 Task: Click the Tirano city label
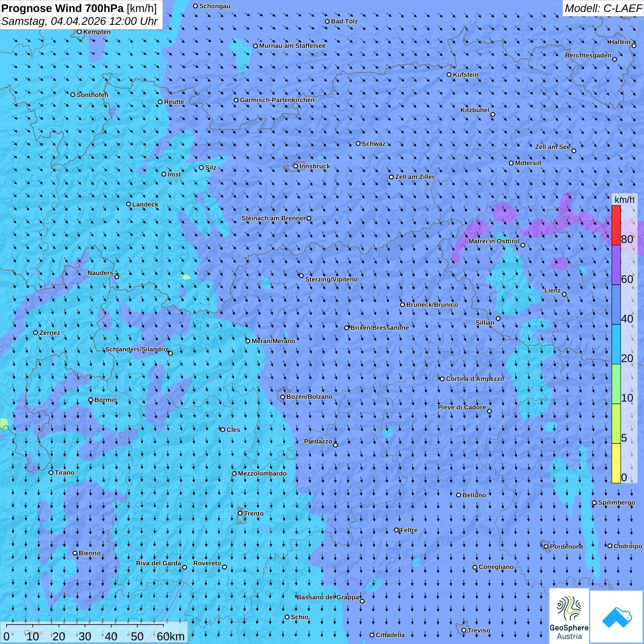click(x=64, y=472)
